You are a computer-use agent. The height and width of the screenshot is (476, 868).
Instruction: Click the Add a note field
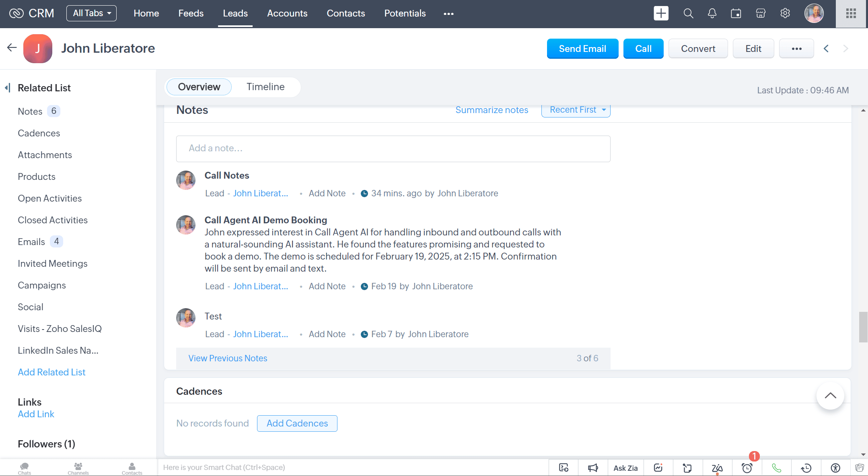(393, 148)
